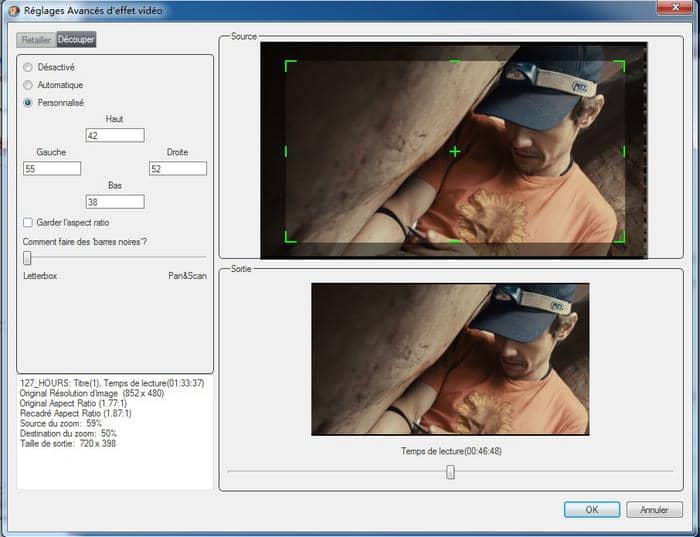Click the 'Original Aspect Ratio (1.77:1)' line
This screenshot has height=537, width=700.
[x=73, y=403]
